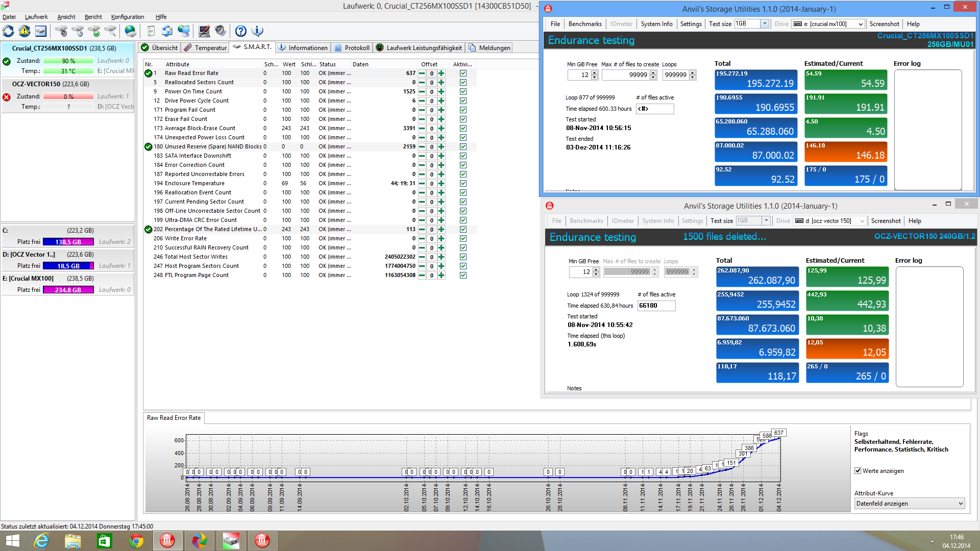This screenshot has height=551, width=980.
Task: Click Screenshot in the OCZ Anvil window
Action: click(886, 221)
